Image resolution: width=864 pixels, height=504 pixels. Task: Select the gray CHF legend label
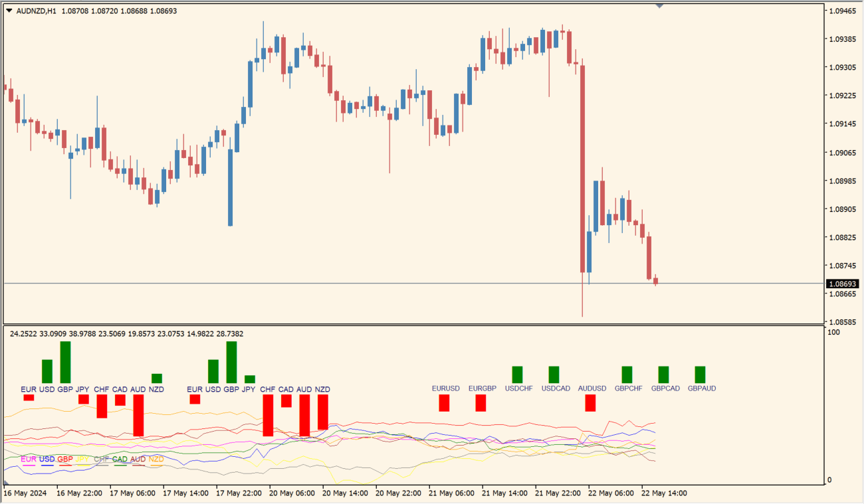(x=102, y=459)
